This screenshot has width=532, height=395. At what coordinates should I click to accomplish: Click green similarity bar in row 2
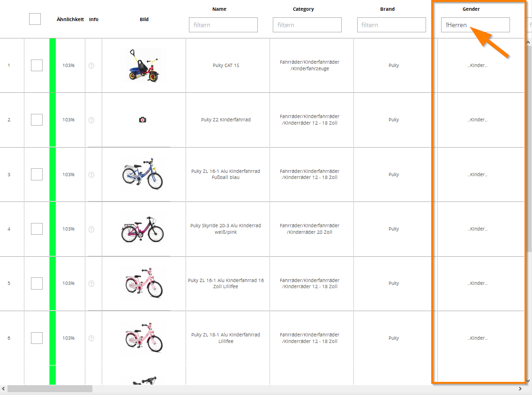(52, 119)
